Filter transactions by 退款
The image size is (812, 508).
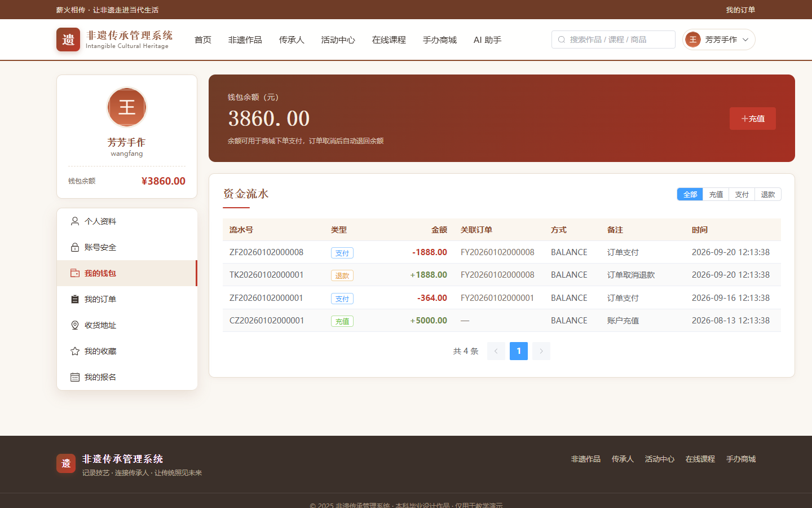pyautogui.click(x=768, y=194)
